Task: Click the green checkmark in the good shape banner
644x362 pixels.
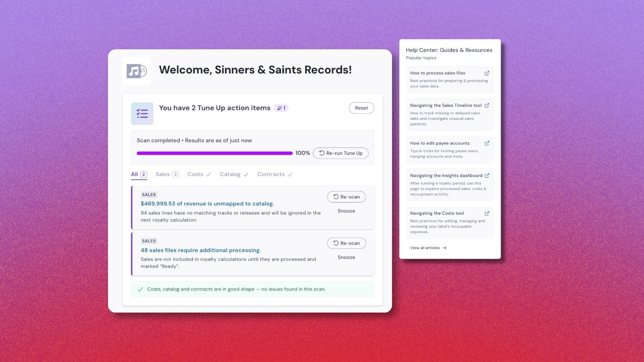Action: click(x=140, y=289)
